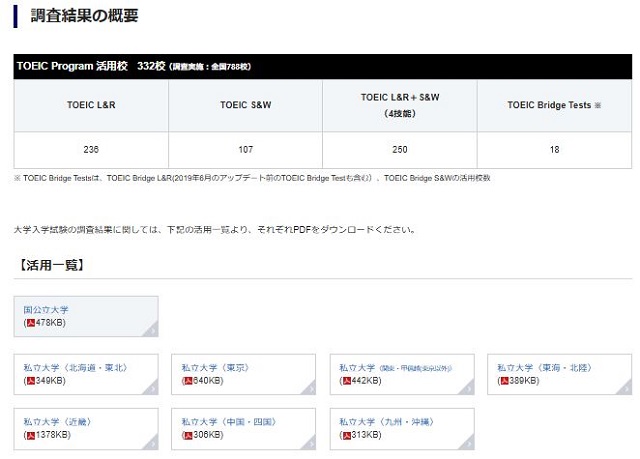Image resolution: width=640 pixels, height=459 pixels.
Task: Click the value 236 in table
Action: click(91, 150)
